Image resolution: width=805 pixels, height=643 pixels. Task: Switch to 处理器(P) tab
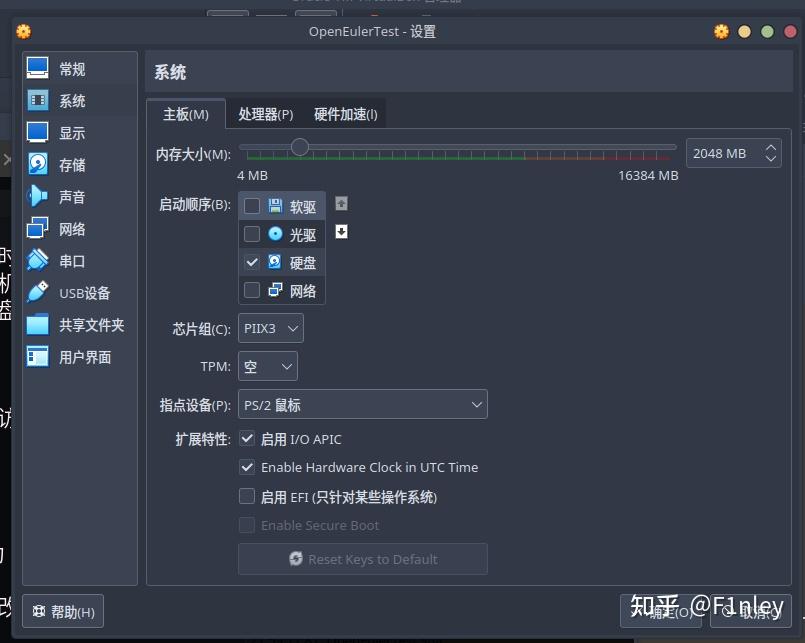[x=265, y=114]
